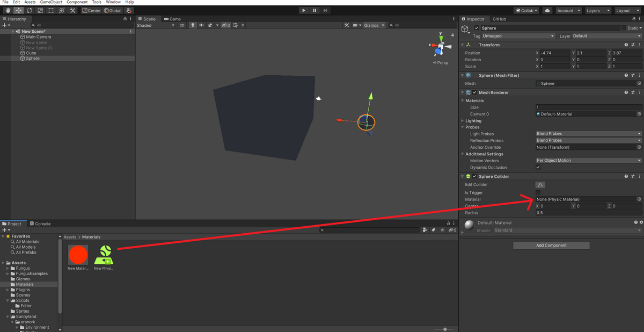Toggle the 2D view mode
The height and width of the screenshot is (332, 644).
182,25
